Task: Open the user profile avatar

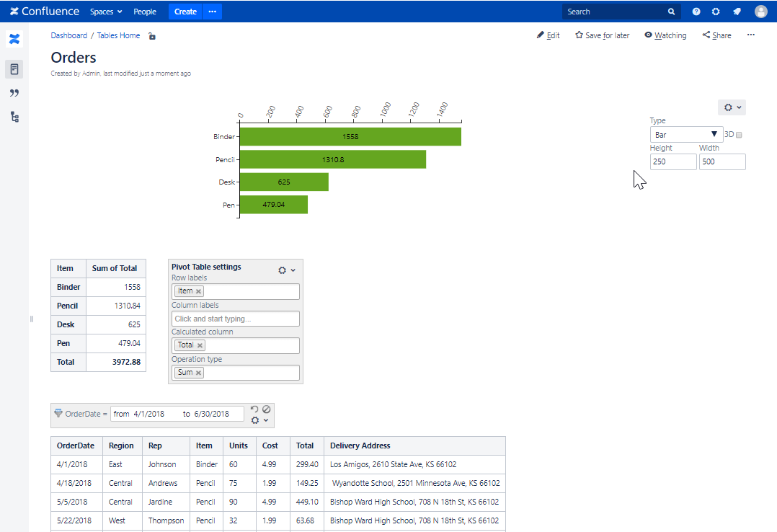Action: [760, 12]
